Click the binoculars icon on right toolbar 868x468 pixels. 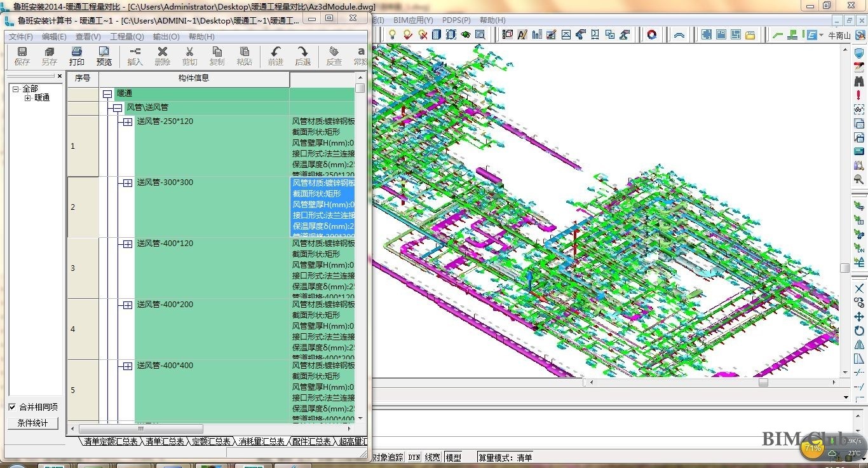(x=859, y=81)
